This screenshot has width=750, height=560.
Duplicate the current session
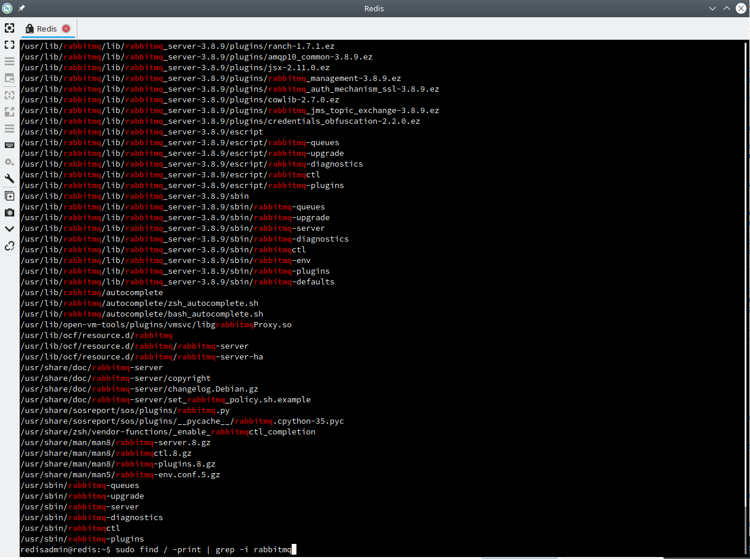click(10, 196)
